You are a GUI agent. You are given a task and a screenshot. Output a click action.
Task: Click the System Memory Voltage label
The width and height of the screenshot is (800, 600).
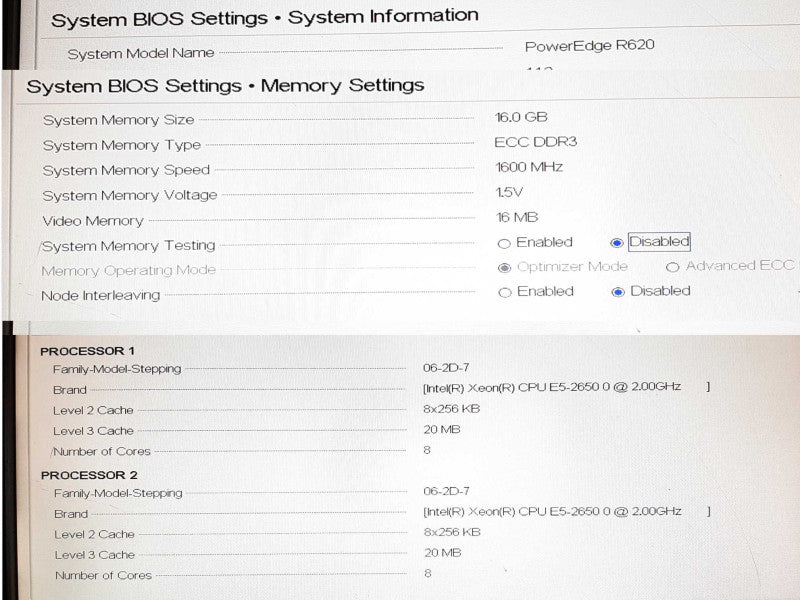[130, 195]
